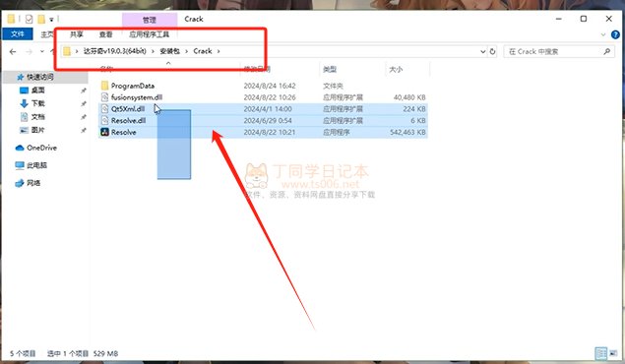Open 图片 in the navigation pane
This screenshot has width=625, height=364.
point(38,130)
